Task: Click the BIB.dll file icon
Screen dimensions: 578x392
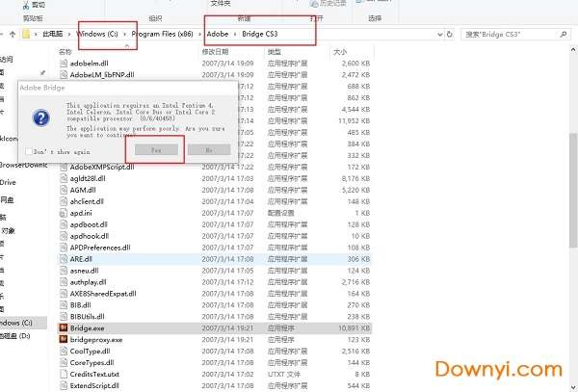Action: (x=64, y=305)
